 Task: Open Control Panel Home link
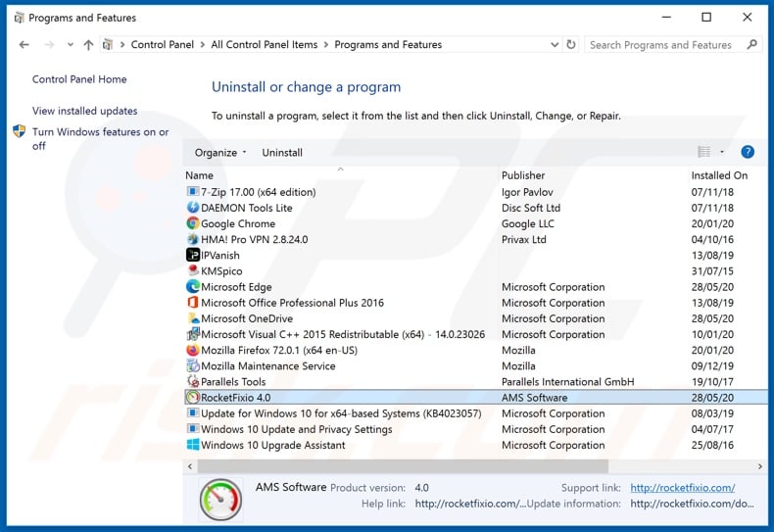79,79
